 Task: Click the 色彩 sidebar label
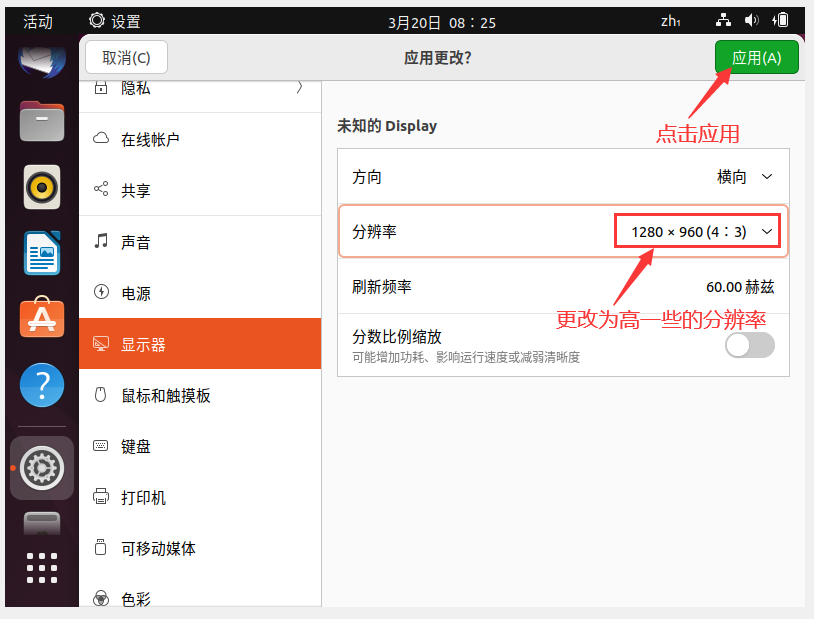tap(135, 599)
